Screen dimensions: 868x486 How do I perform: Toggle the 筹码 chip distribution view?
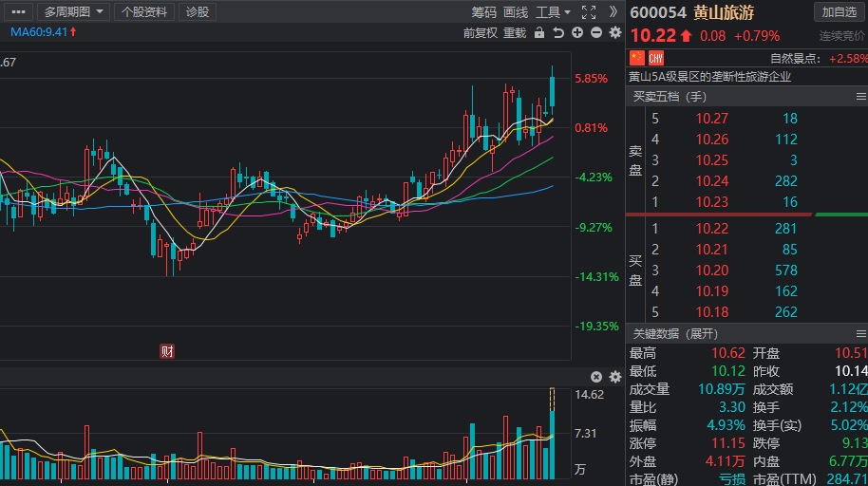(484, 12)
